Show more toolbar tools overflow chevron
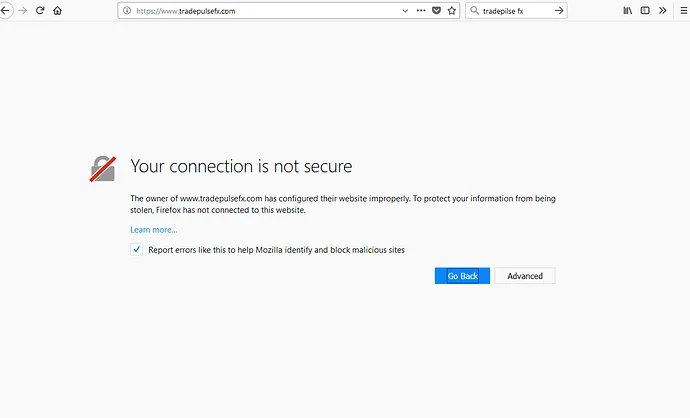 pos(662,10)
